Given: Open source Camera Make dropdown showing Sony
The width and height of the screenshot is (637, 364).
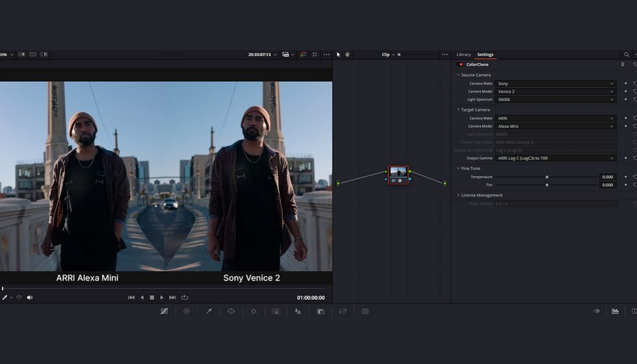Looking at the screenshot, I should click(555, 84).
